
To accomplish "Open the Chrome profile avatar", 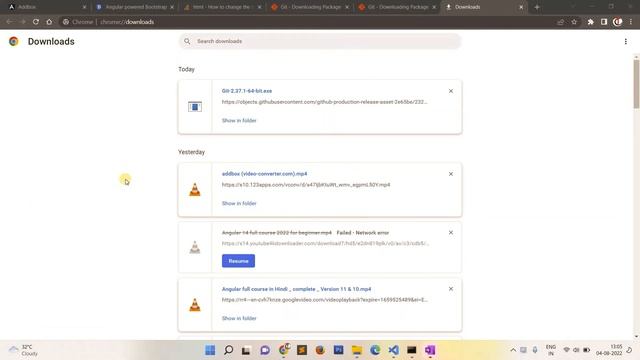I will click(617, 22).
